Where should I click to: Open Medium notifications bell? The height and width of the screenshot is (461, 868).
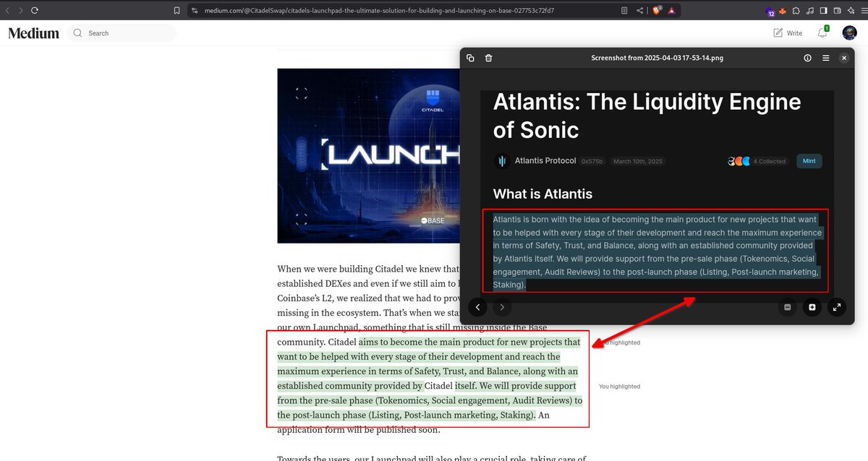pos(822,33)
